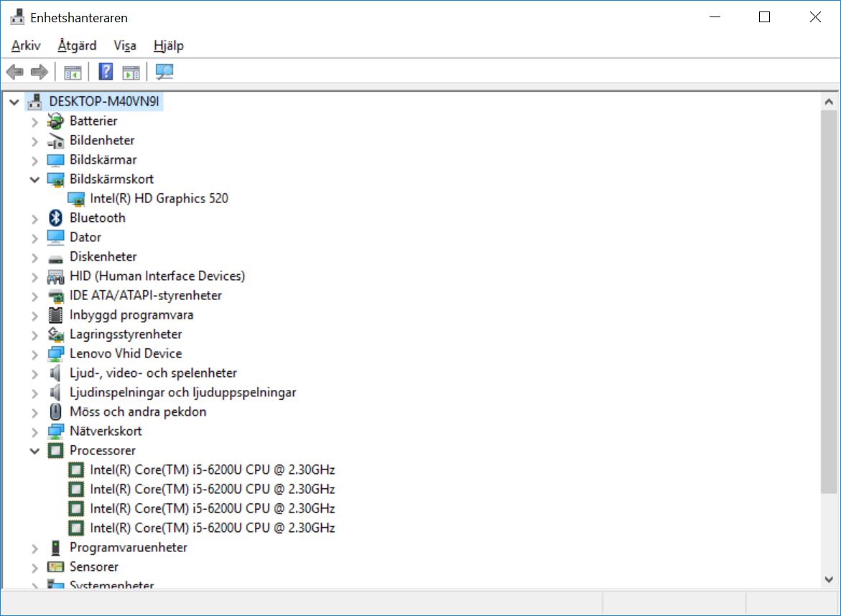
Task: Click the Bluetooth category icon
Action: [x=55, y=218]
